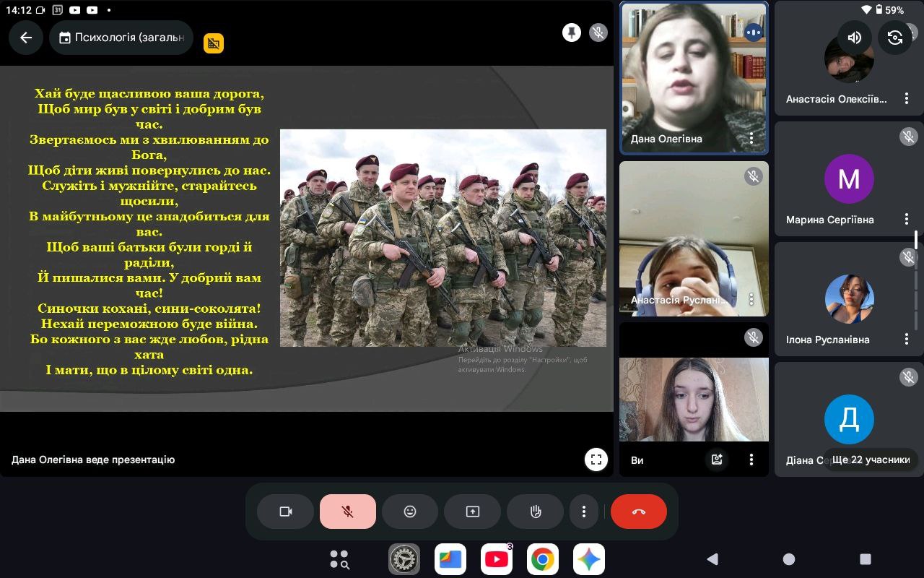This screenshot has height=578, width=924.
Task: Open Gemini from the taskbar
Action: tap(589, 559)
